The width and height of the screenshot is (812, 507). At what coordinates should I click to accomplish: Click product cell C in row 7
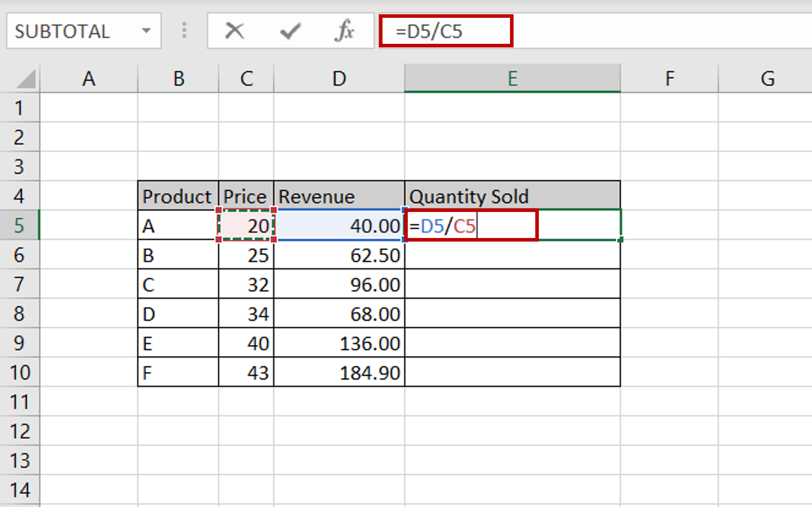pyautogui.click(x=178, y=284)
